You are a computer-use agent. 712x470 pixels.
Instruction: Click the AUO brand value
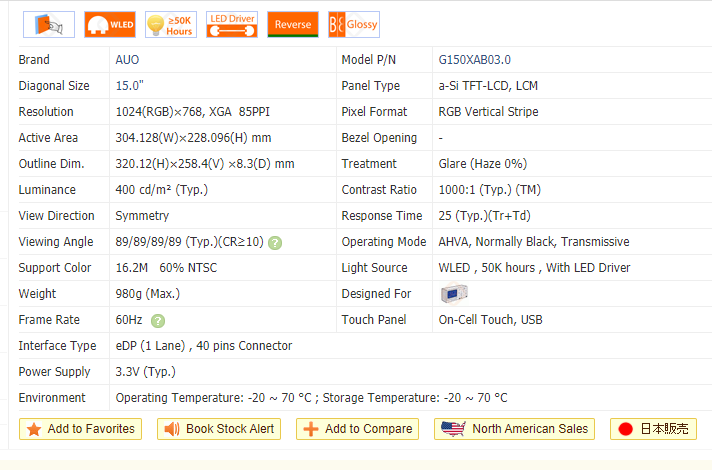128,60
